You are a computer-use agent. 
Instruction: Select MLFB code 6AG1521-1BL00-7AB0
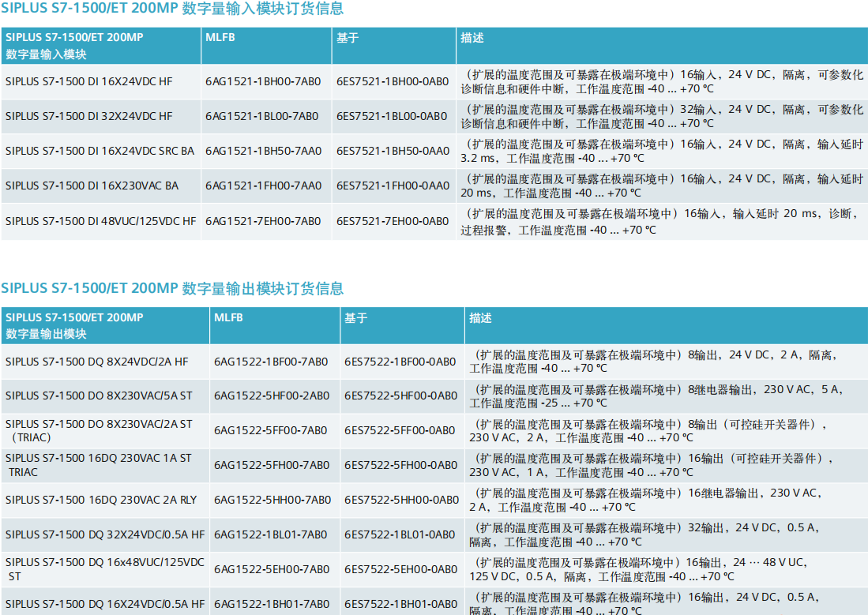[x=262, y=116]
